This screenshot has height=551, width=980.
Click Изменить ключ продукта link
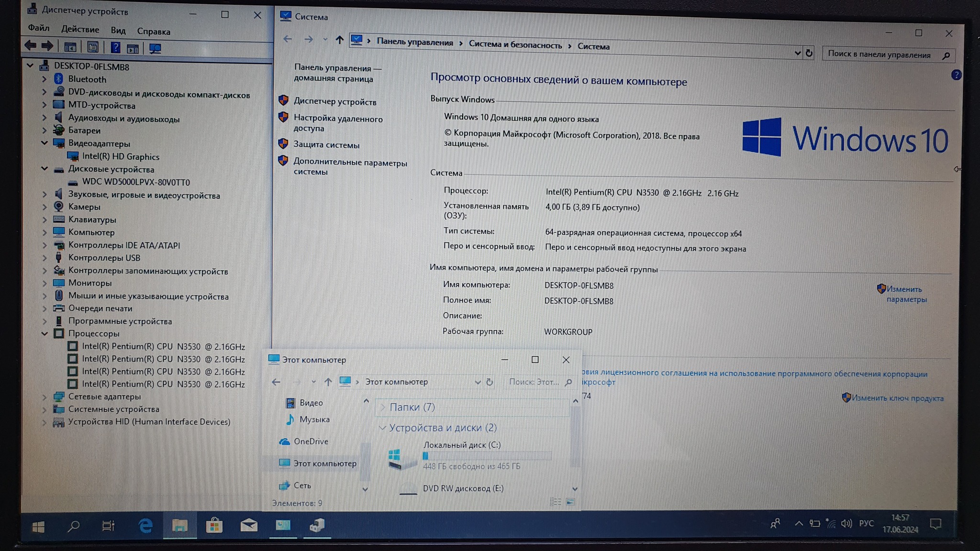coord(897,398)
